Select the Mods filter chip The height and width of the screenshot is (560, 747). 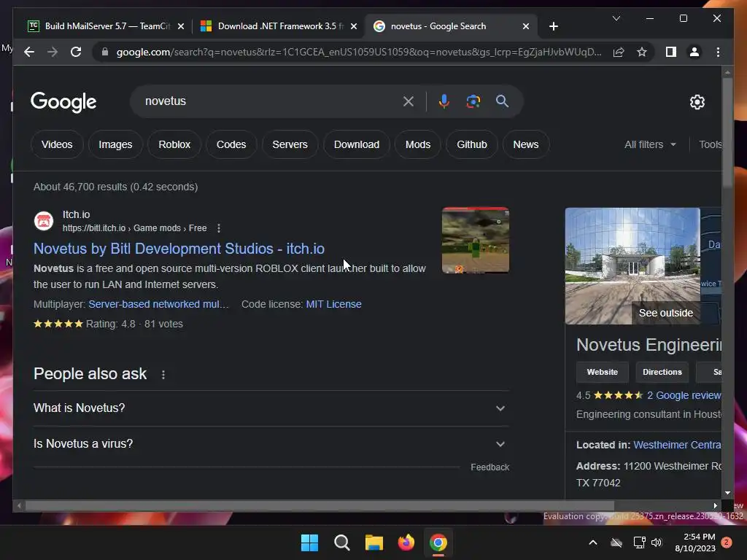click(x=418, y=144)
